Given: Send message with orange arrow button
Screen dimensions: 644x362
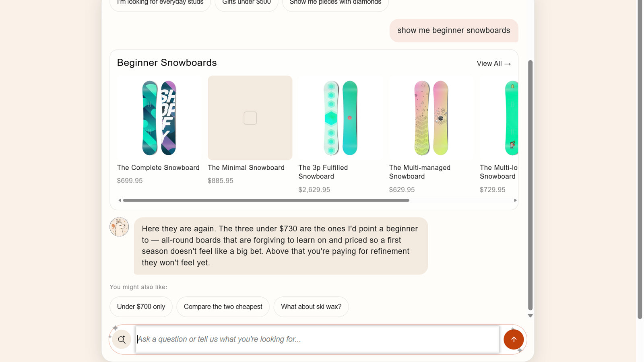Looking at the screenshot, I should point(514,339).
